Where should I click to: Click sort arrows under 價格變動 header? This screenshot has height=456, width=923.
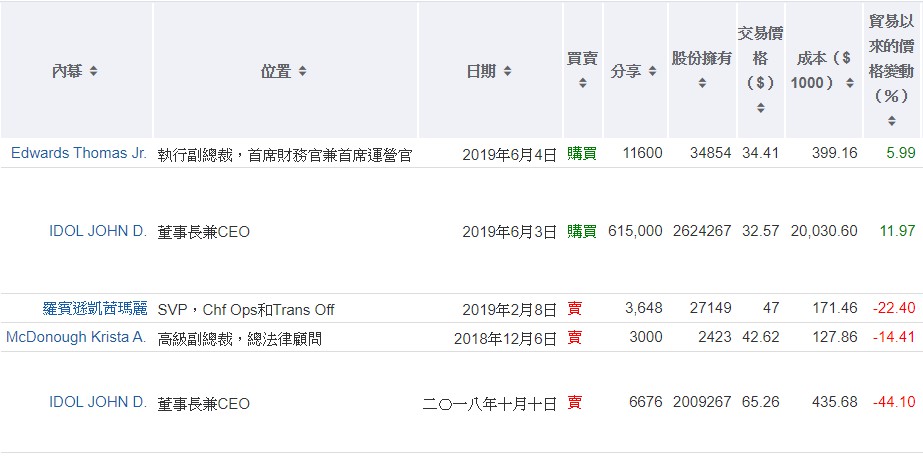coord(891,121)
